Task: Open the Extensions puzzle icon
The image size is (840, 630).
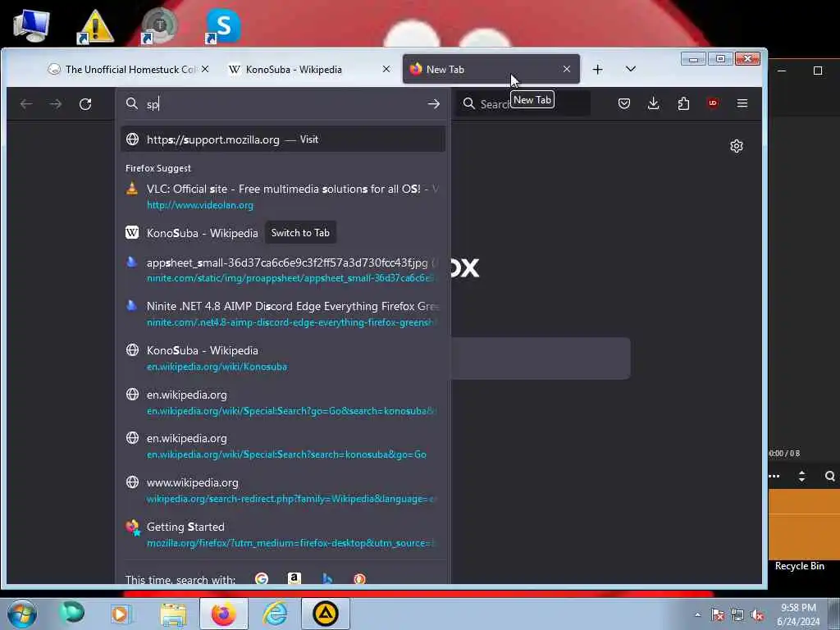Action: (683, 103)
